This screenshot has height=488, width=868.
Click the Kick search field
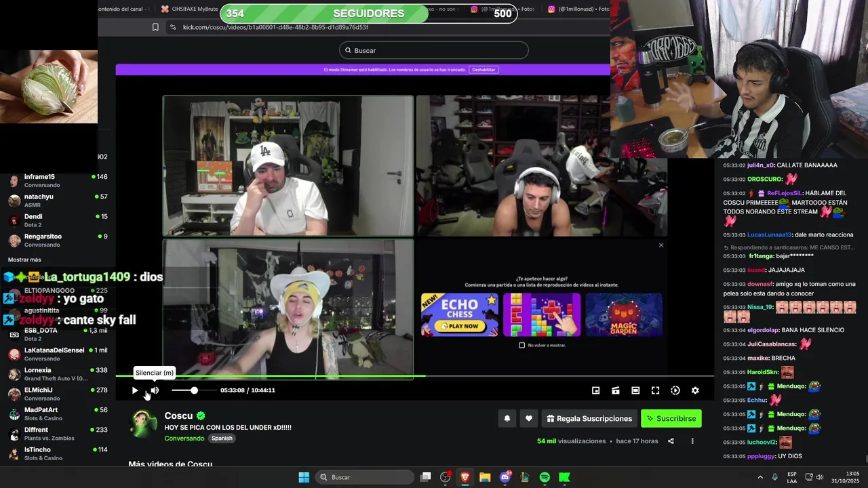tap(434, 50)
